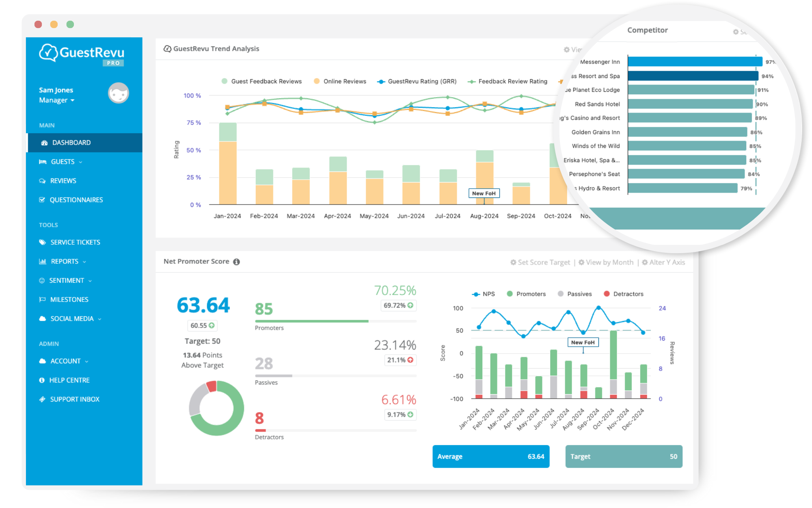Image resolution: width=812 pixels, height=508 pixels.
Task: Click the Net Promoter Score info icon
Action: point(237,262)
